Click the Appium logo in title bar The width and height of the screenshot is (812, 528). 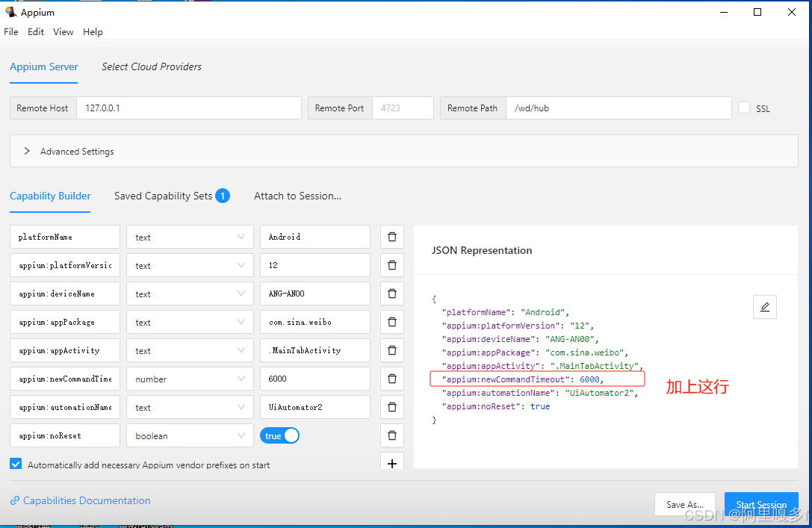tap(10, 12)
